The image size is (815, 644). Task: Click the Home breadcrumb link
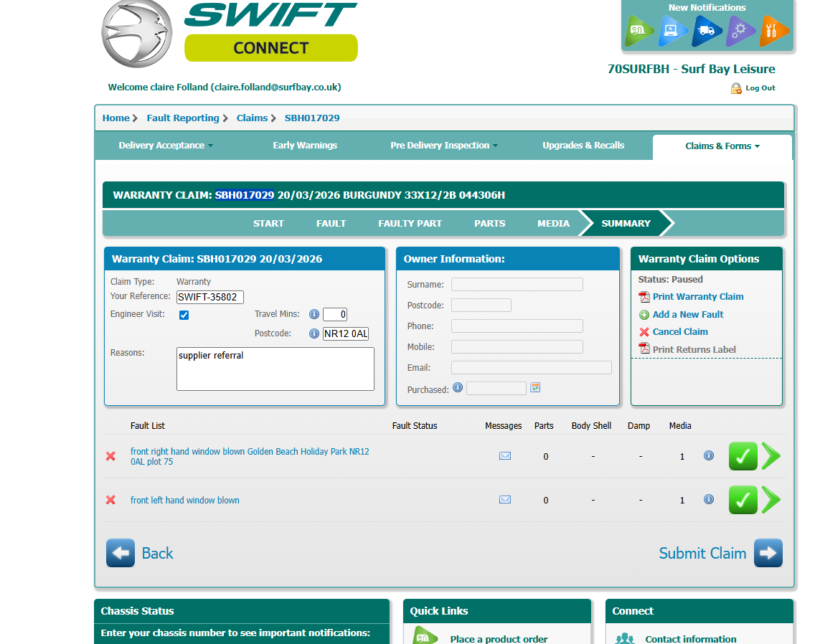tap(116, 118)
